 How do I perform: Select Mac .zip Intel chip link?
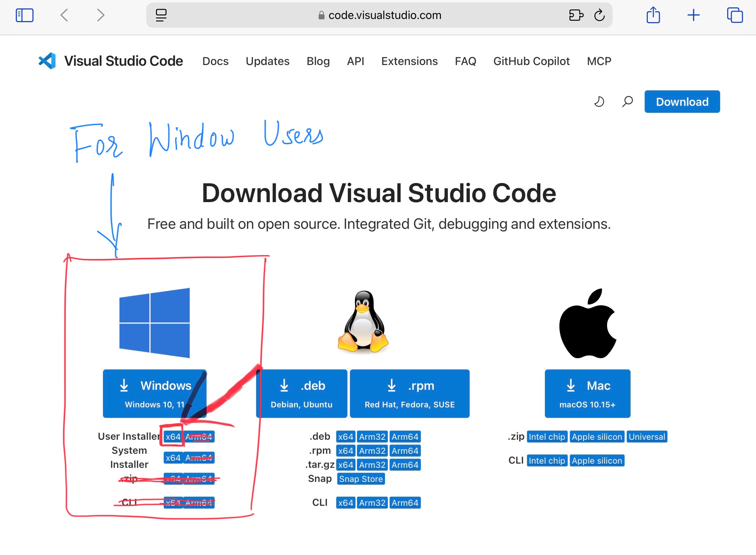pyautogui.click(x=547, y=437)
